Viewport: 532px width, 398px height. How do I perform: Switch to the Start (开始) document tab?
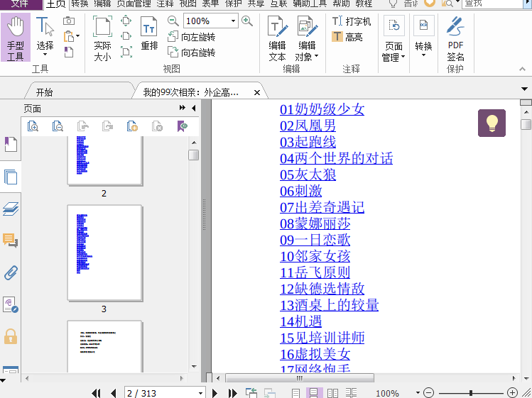(44, 92)
